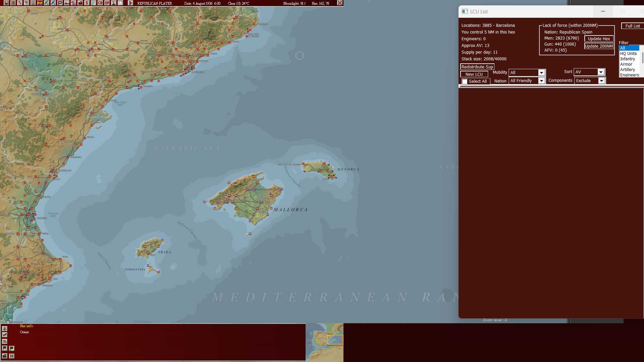Click the red flag land units toolbar icon

(60, 3)
